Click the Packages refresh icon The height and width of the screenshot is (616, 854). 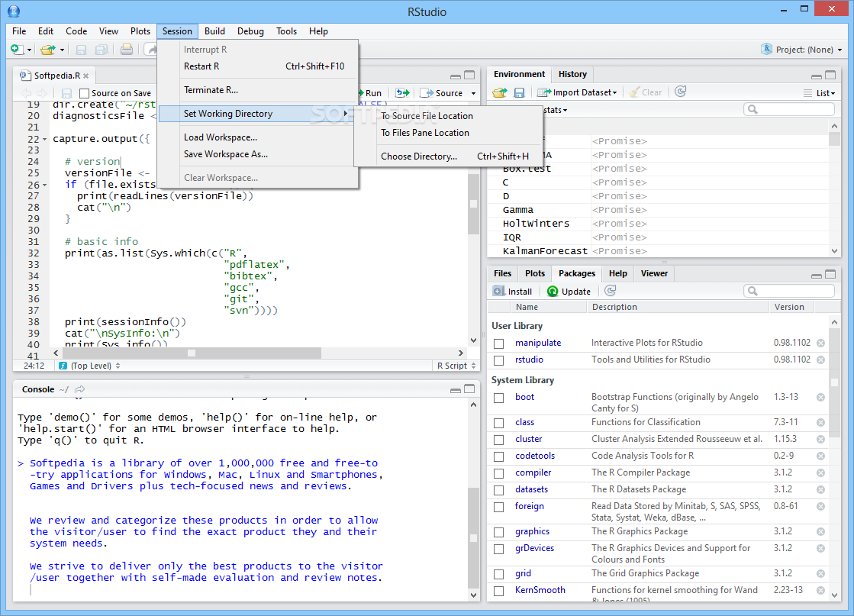point(611,291)
